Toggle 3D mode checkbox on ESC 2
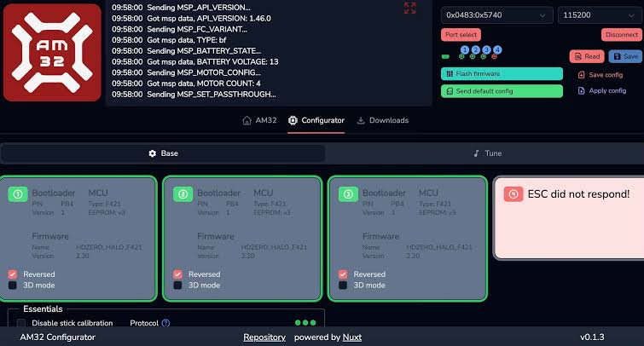This screenshot has height=346, width=644. point(177,285)
